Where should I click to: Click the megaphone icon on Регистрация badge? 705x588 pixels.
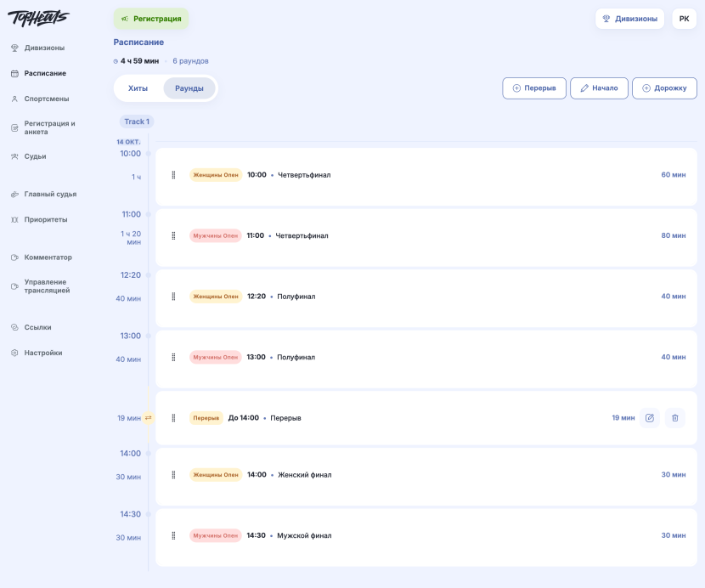125,19
